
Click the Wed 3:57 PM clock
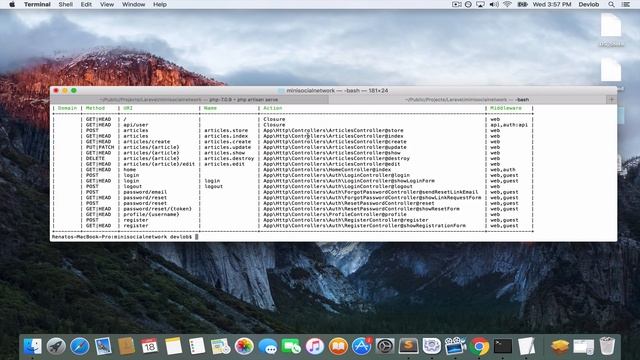click(x=552, y=4)
